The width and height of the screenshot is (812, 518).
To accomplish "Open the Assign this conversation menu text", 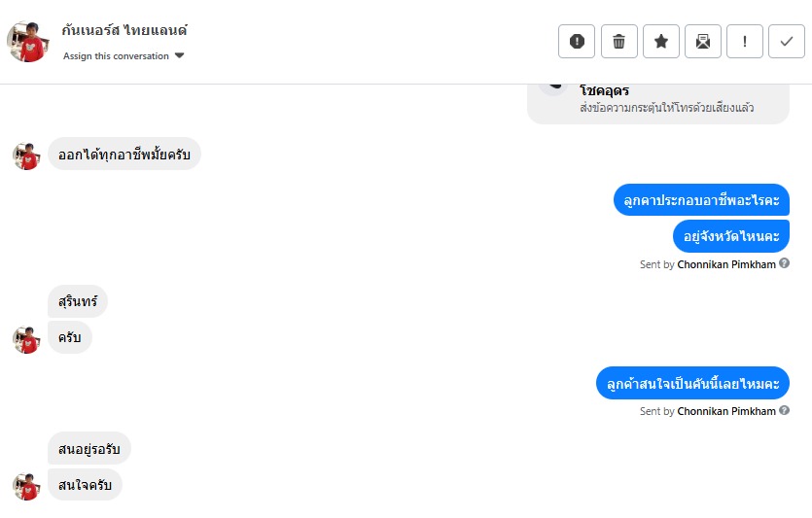I will (116, 56).
